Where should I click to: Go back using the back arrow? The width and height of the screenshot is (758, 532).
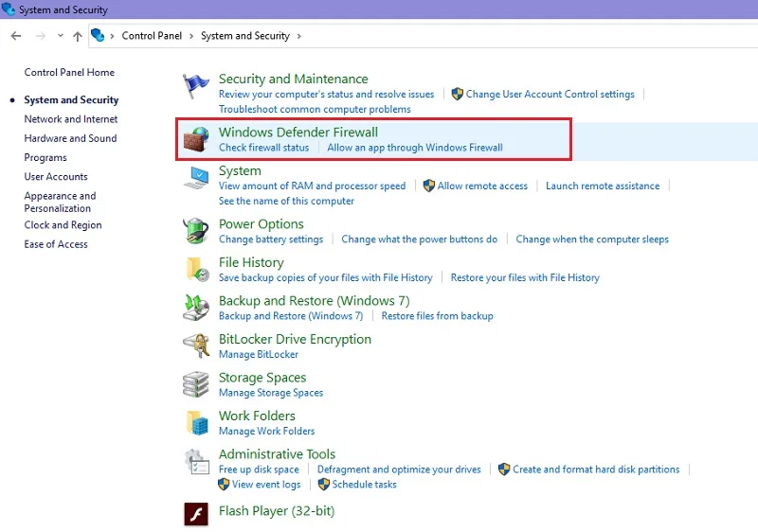[x=16, y=36]
